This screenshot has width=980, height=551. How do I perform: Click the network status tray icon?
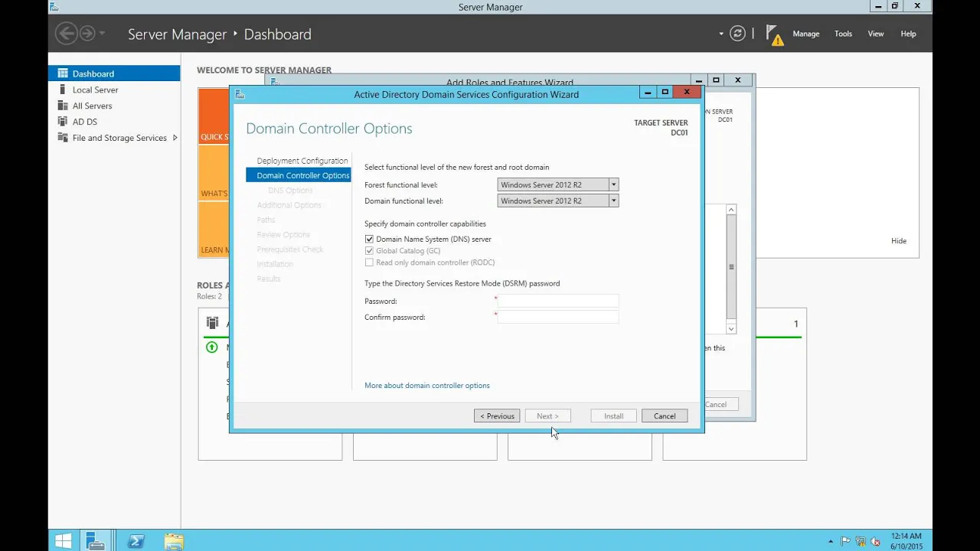(861, 541)
